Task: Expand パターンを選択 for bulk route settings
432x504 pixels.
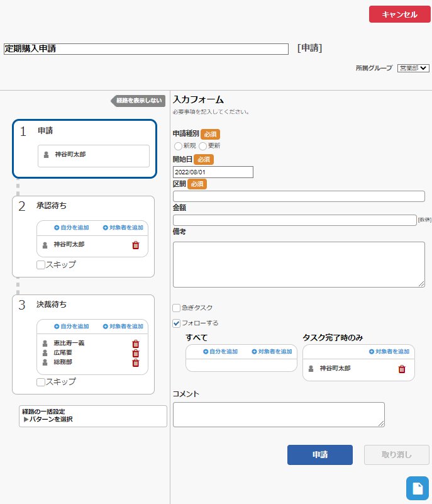Action: coord(48,419)
